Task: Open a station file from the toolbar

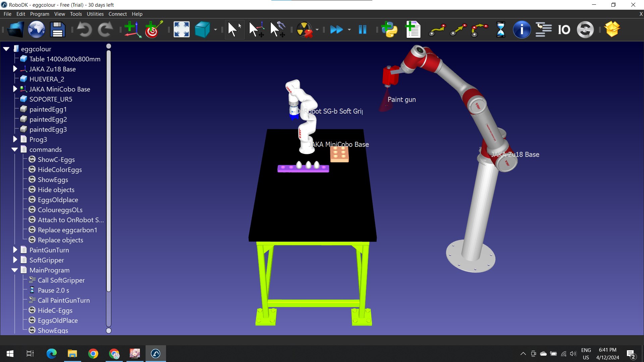Action: pos(16,29)
